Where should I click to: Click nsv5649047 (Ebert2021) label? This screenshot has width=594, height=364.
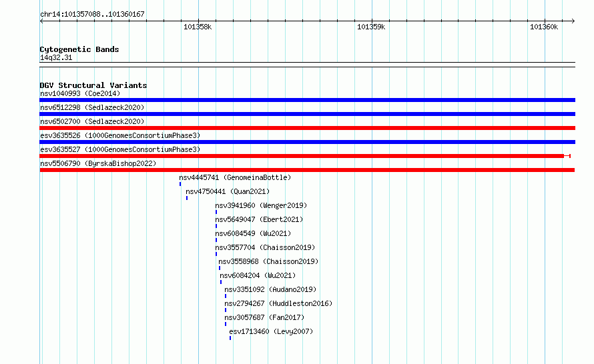click(x=259, y=219)
